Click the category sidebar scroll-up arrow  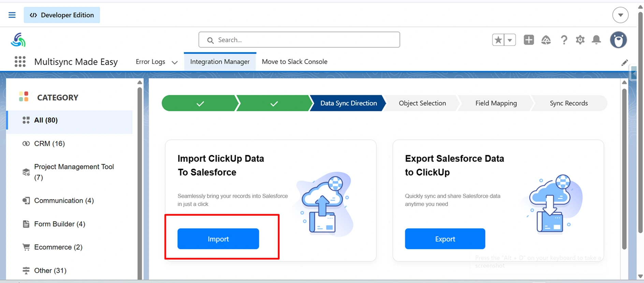(x=140, y=82)
